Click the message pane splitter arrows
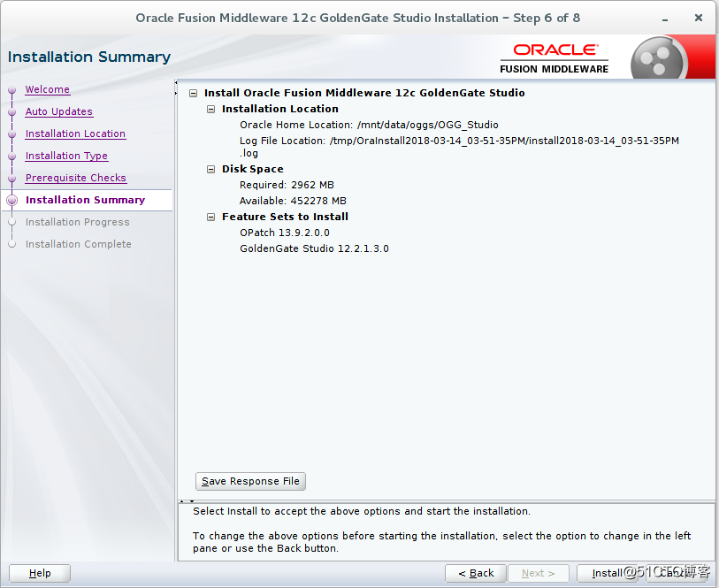This screenshot has width=719, height=588. (187, 501)
